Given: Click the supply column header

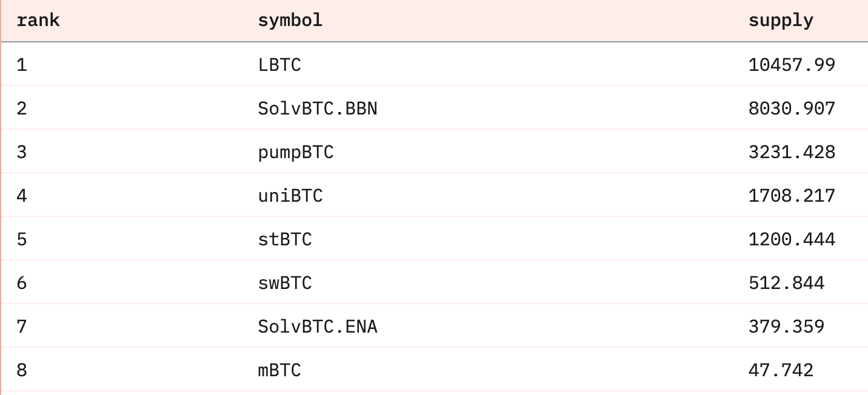Looking at the screenshot, I should point(781,21).
